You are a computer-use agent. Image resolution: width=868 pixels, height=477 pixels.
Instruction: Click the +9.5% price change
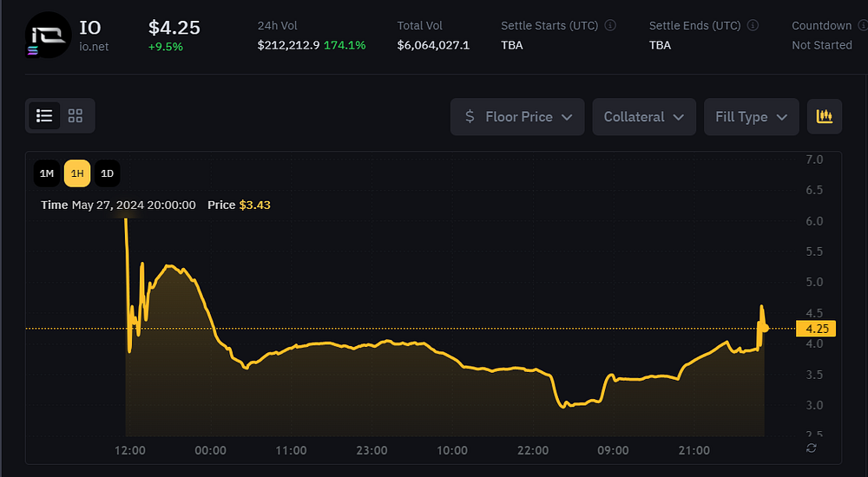click(166, 47)
